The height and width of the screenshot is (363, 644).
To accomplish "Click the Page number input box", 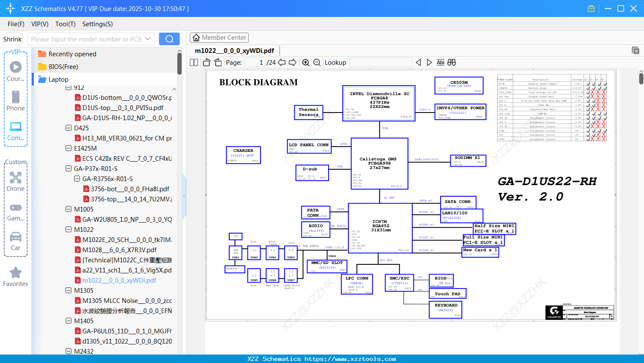I will (255, 62).
